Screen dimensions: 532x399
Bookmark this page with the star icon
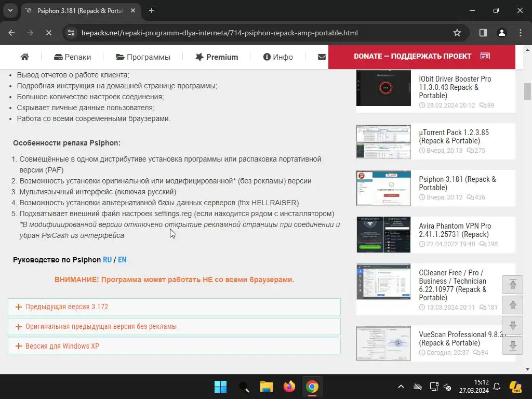click(x=457, y=33)
